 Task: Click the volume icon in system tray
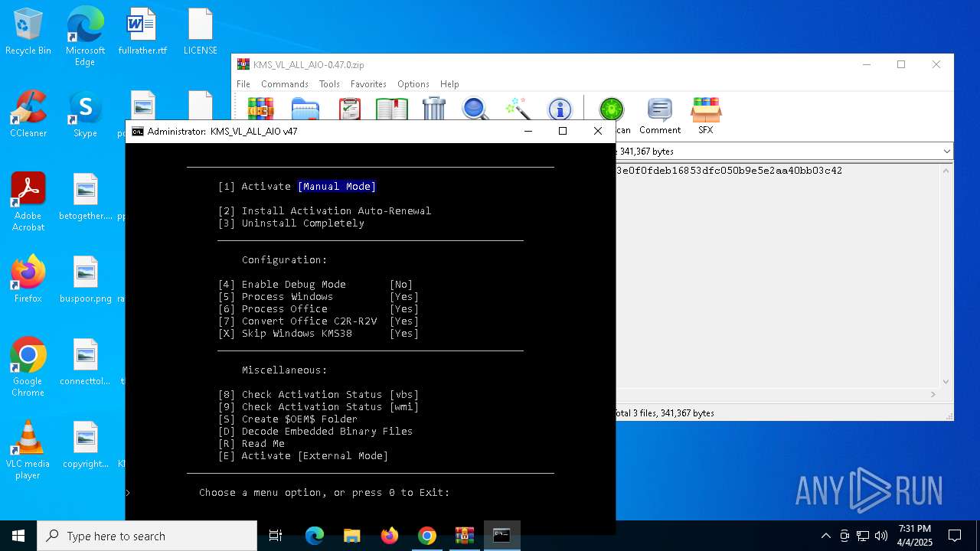880,536
